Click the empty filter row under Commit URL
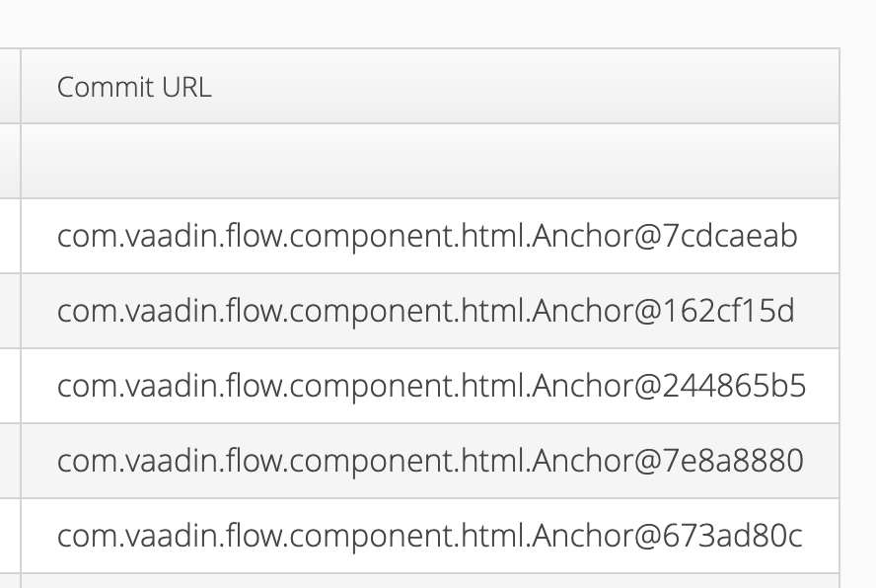The width and height of the screenshot is (876, 588). [x=429, y=161]
